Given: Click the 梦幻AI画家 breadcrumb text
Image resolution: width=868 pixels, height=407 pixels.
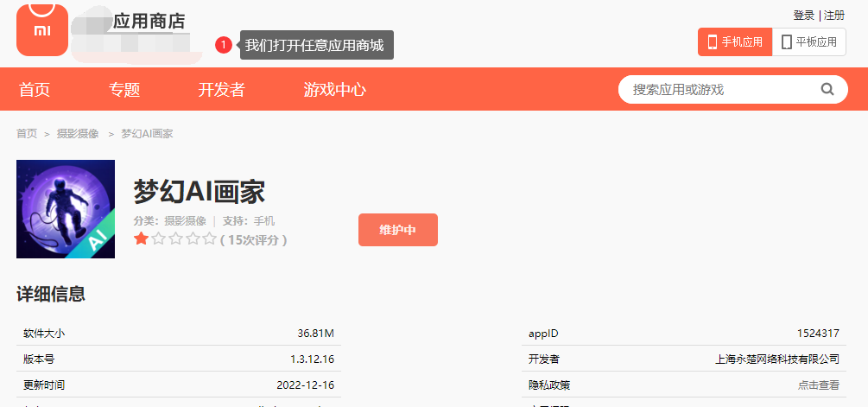Looking at the screenshot, I should point(147,133).
